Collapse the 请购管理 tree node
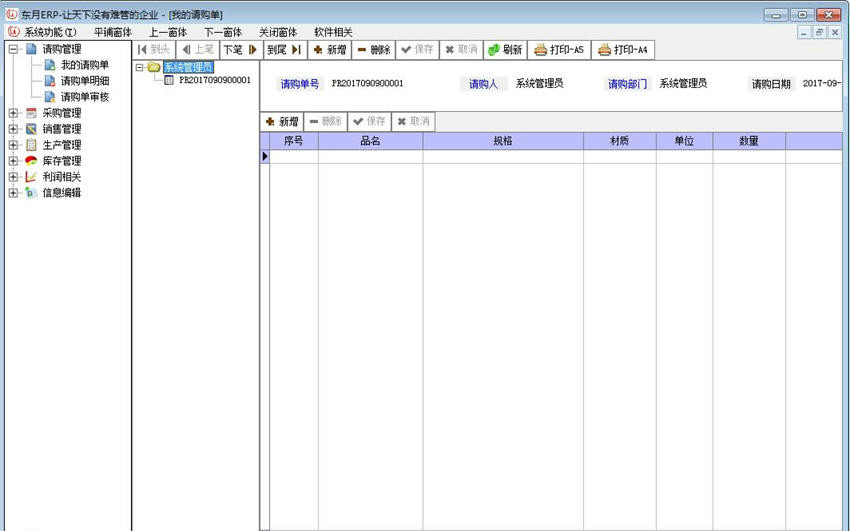The width and height of the screenshot is (850, 531). (x=13, y=49)
